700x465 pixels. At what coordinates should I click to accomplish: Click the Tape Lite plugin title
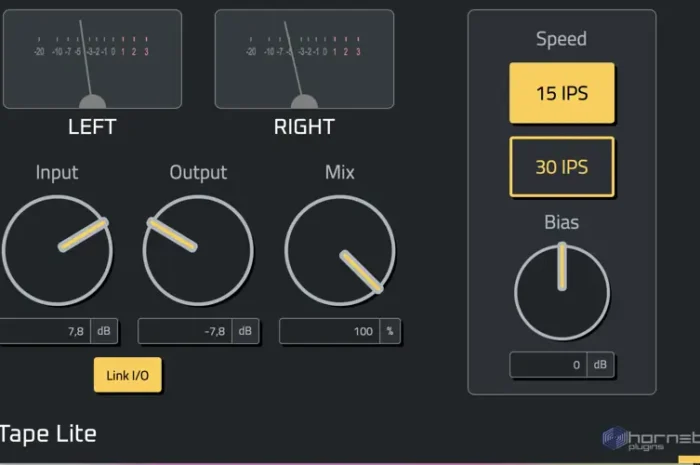[48, 434]
